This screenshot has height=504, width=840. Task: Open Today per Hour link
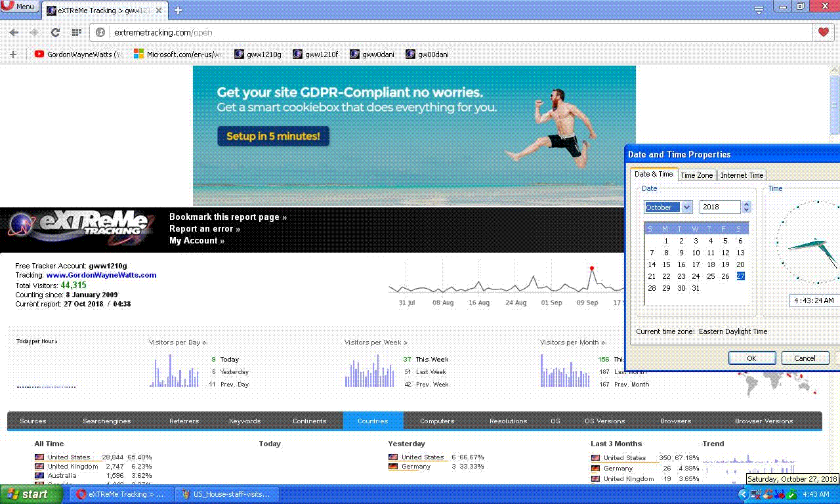click(x=37, y=341)
